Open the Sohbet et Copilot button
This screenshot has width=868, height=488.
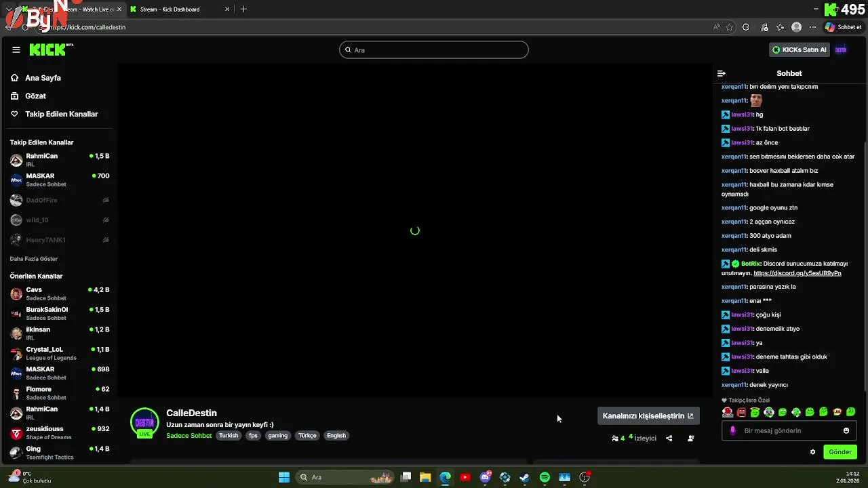pos(843,27)
